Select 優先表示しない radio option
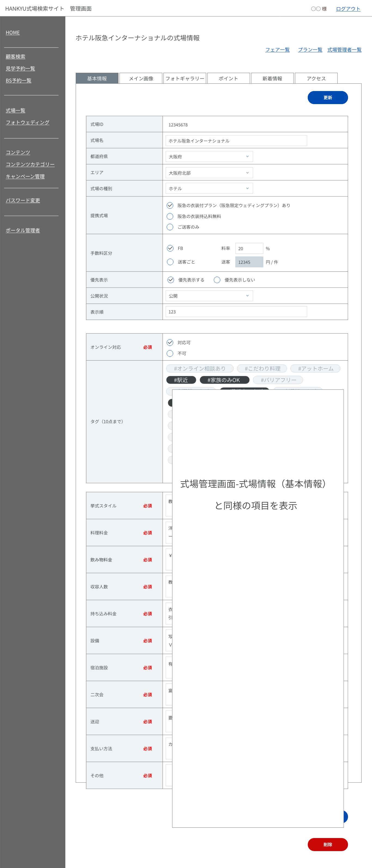This screenshot has width=372, height=868. coord(217,280)
